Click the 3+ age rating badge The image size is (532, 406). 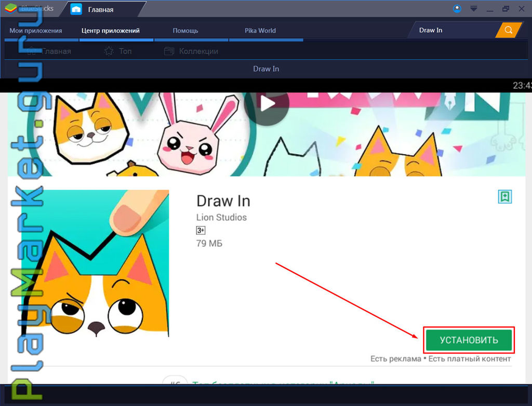click(201, 231)
